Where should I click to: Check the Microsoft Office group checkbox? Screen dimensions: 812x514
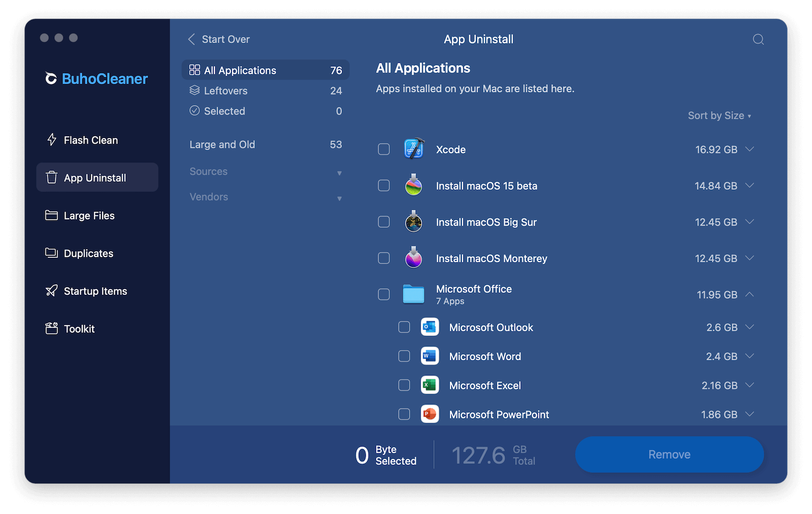(x=384, y=294)
